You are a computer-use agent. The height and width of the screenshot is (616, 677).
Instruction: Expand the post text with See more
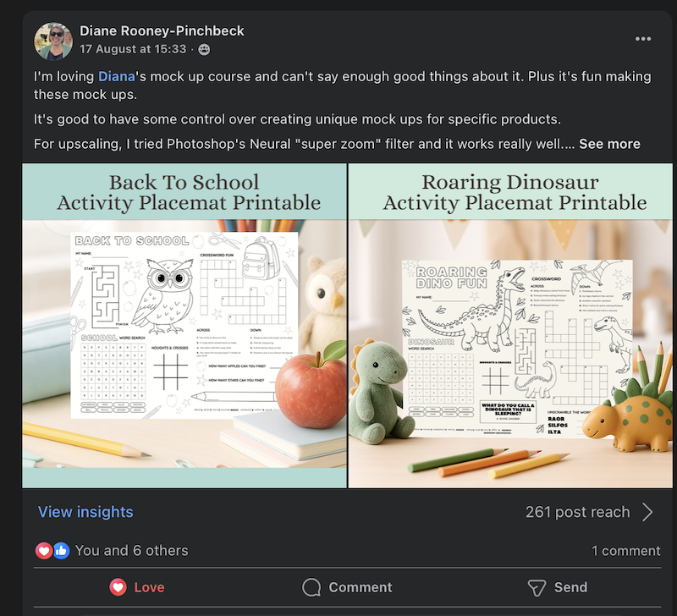(x=610, y=144)
